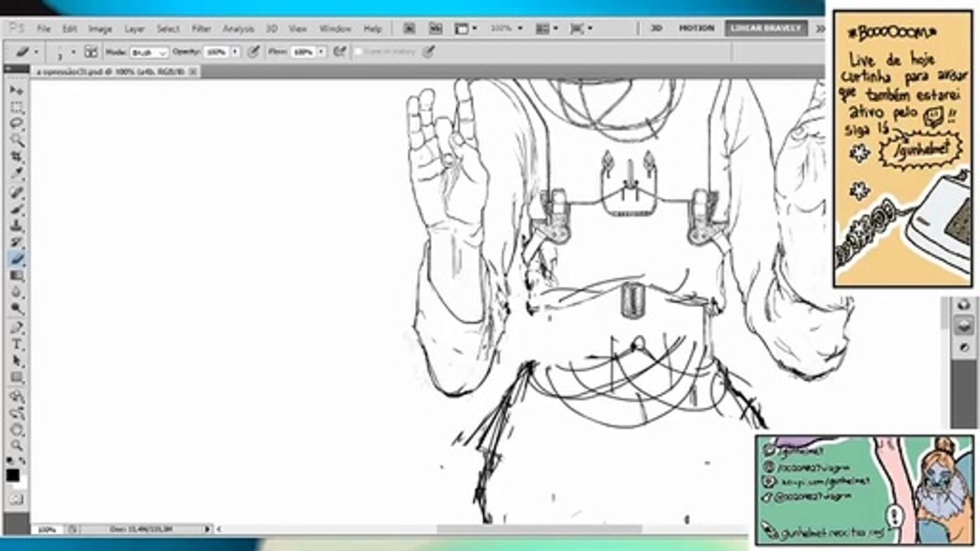This screenshot has height=551, width=980.
Task: Select the Crop tool
Action: (17, 156)
